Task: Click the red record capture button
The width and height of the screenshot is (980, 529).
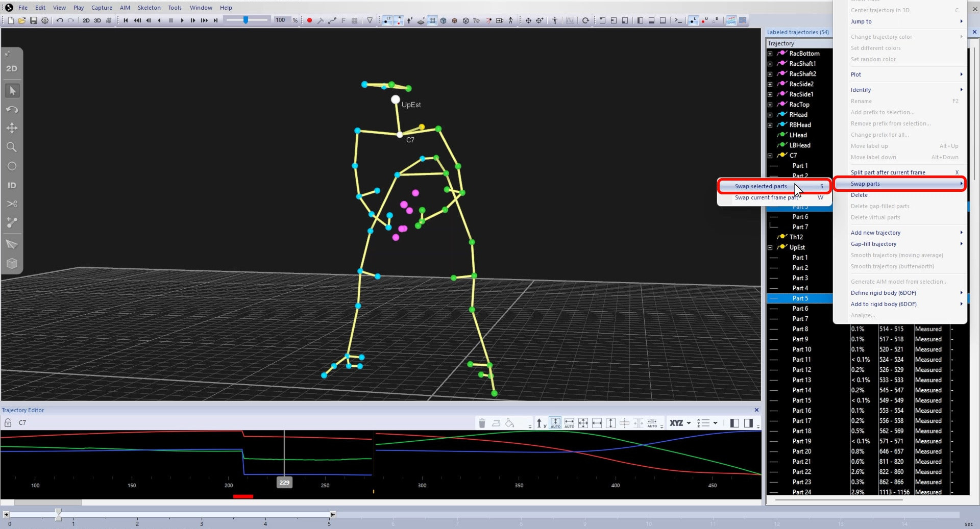Action: coord(309,20)
